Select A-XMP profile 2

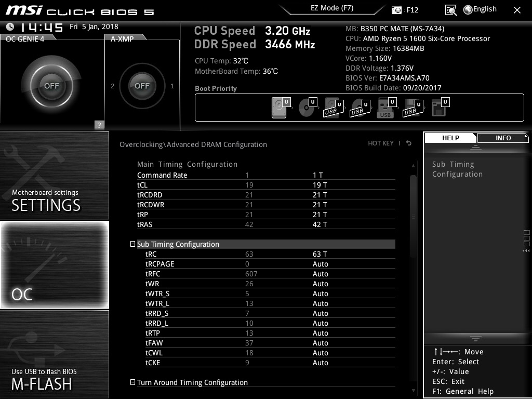[x=113, y=86]
